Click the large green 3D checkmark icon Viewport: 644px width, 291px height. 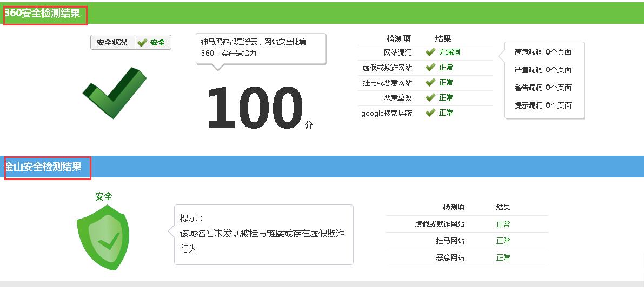coord(115,93)
